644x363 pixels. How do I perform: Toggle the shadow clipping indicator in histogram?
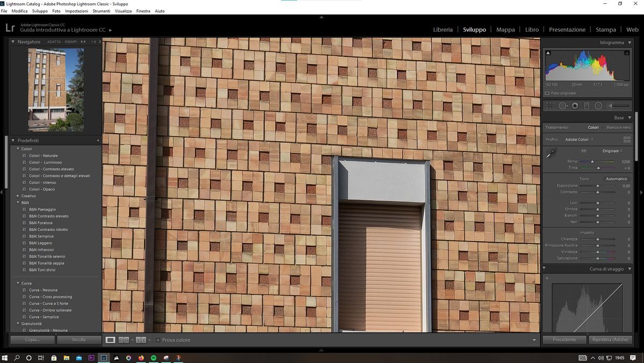tap(548, 53)
